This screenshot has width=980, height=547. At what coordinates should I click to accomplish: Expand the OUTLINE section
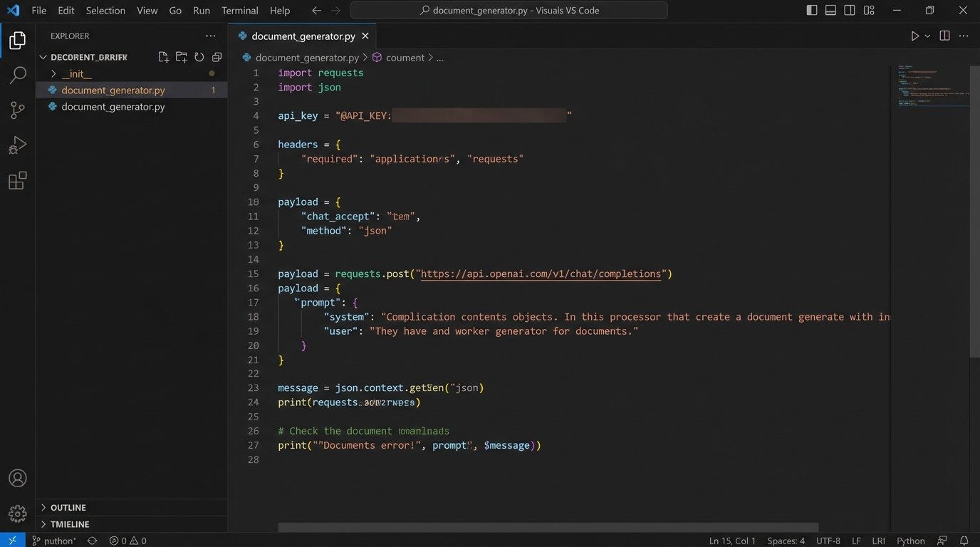[68, 507]
